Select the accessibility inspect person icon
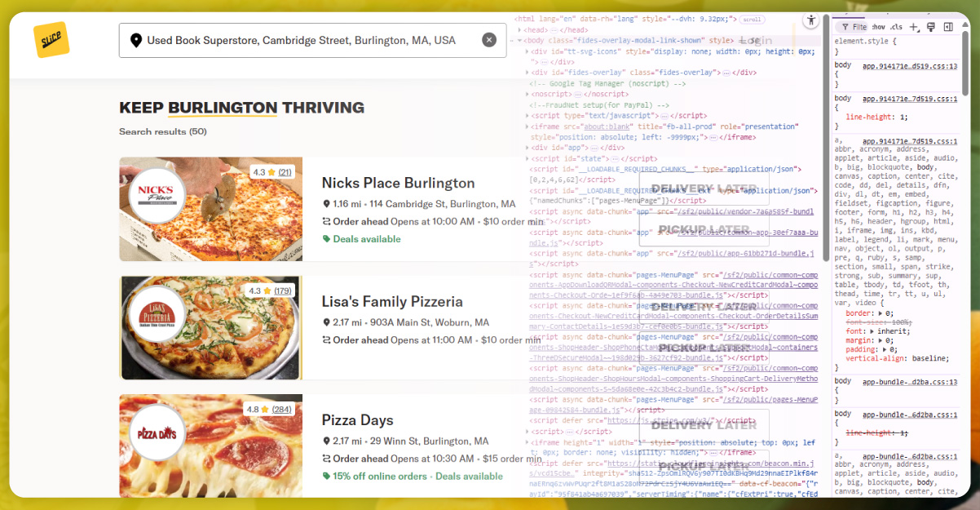The image size is (980, 510). [x=811, y=20]
